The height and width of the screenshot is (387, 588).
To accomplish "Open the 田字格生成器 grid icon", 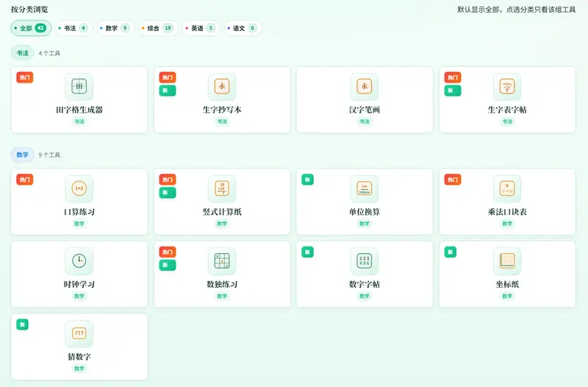I will coord(79,86).
